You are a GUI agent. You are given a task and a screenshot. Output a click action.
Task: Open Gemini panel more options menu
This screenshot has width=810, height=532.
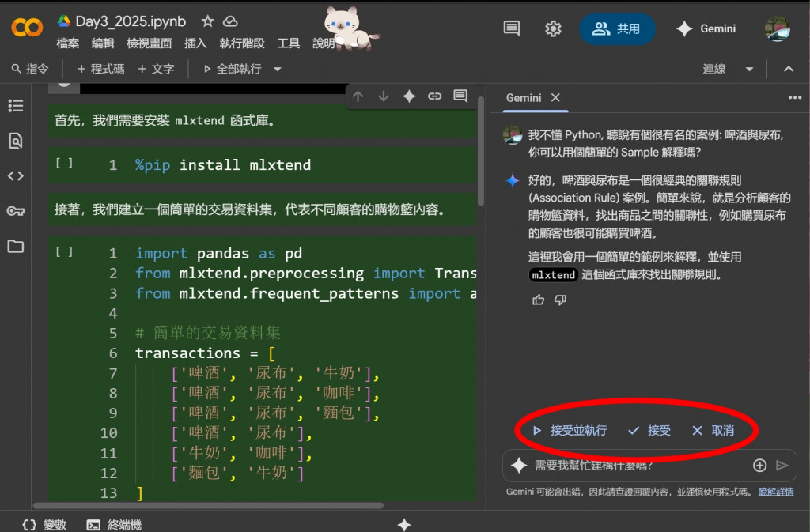click(x=794, y=97)
